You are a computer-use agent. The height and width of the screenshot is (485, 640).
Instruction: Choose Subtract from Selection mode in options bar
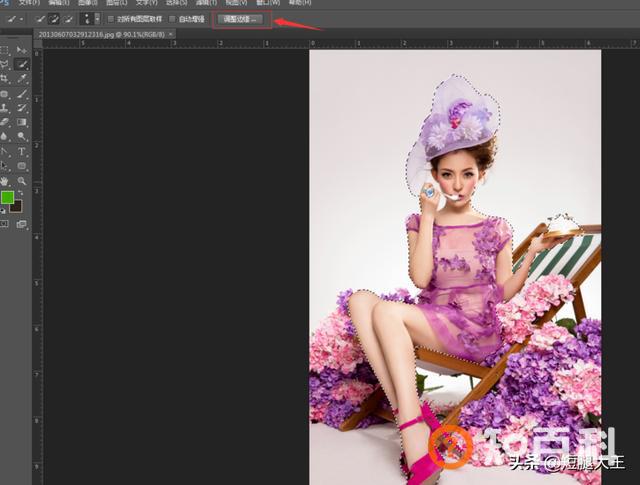tap(67, 19)
